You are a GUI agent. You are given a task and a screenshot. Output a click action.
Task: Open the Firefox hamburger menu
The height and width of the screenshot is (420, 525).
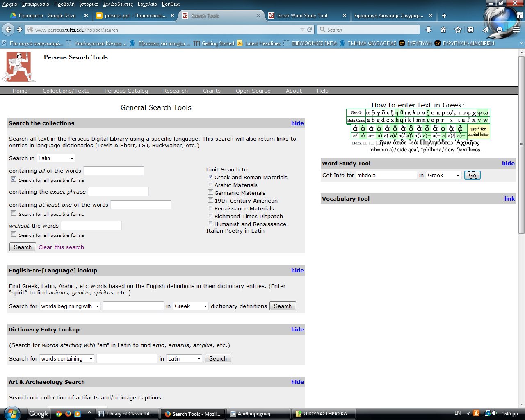516,30
